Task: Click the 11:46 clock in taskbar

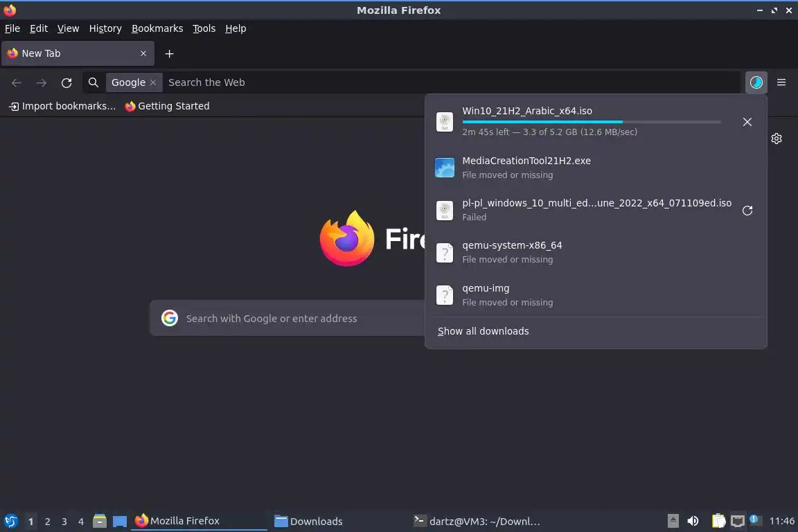Action: pyautogui.click(x=781, y=521)
